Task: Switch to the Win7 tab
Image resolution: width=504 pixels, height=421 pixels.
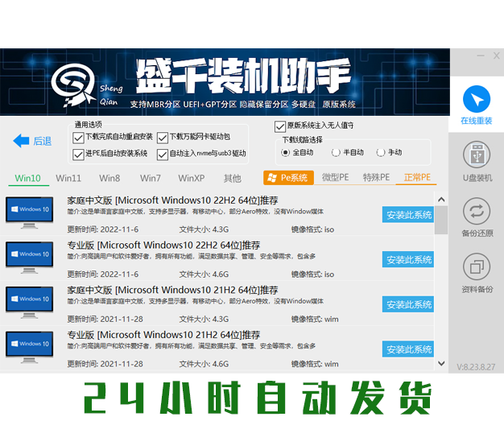Action: (x=151, y=178)
